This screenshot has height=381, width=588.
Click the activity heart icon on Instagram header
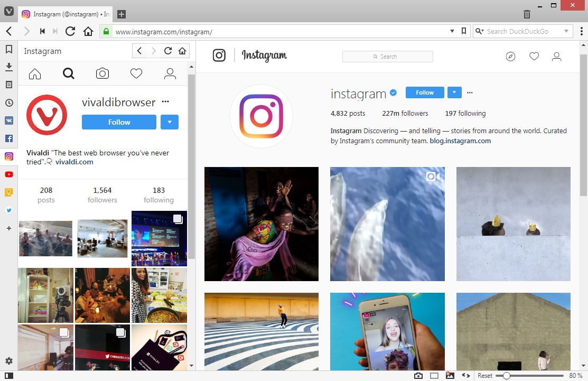coord(534,56)
